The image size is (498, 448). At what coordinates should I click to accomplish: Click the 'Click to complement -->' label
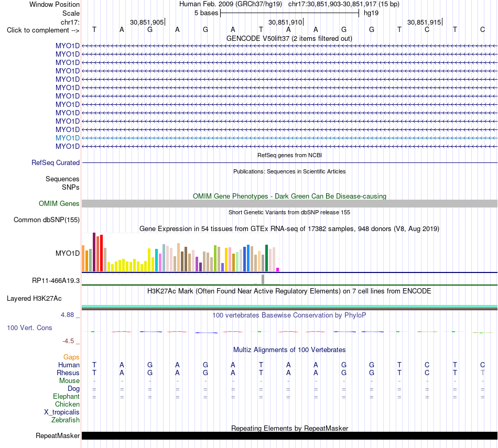[43, 30]
